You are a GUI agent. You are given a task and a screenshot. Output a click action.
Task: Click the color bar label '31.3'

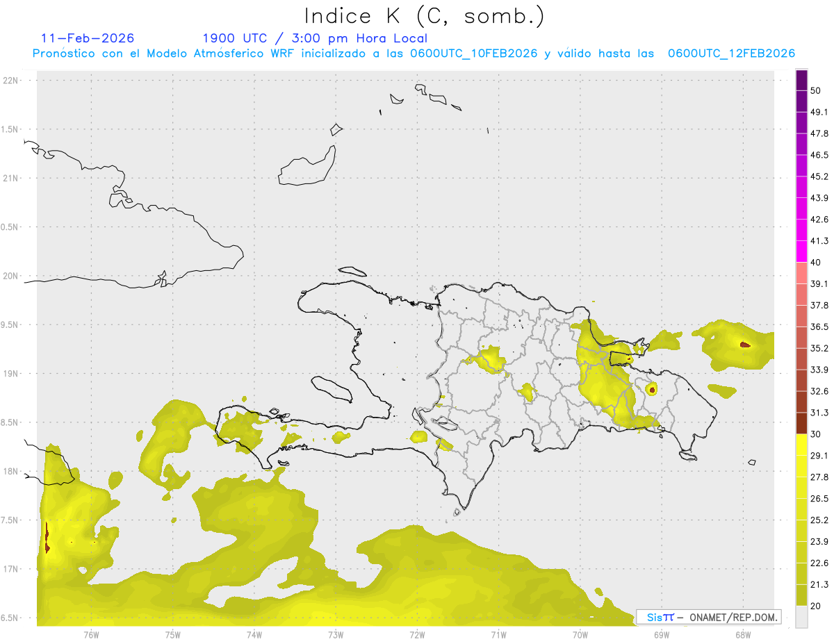click(x=819, y=413)
